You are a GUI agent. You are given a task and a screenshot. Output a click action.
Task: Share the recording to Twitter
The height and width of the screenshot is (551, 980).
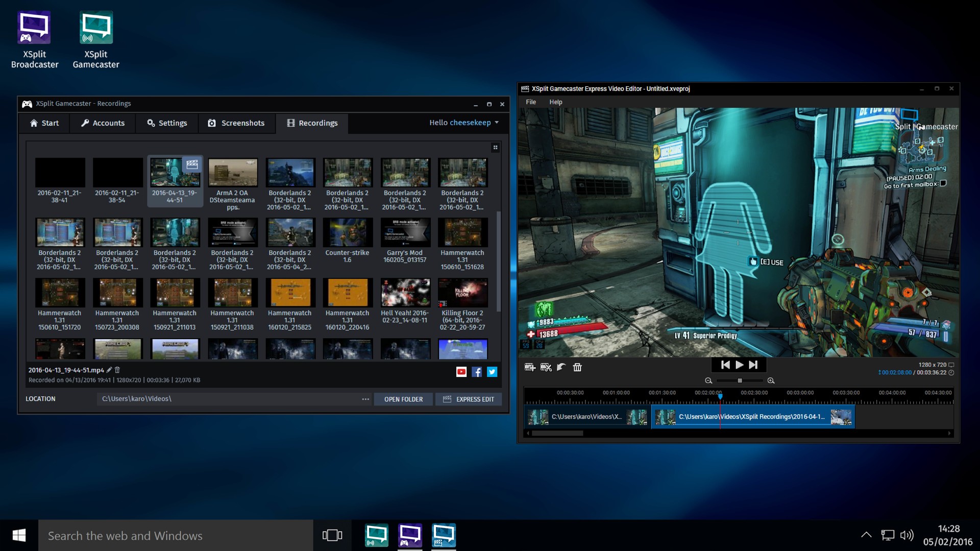pyautogui.click(x=492, y=372)
